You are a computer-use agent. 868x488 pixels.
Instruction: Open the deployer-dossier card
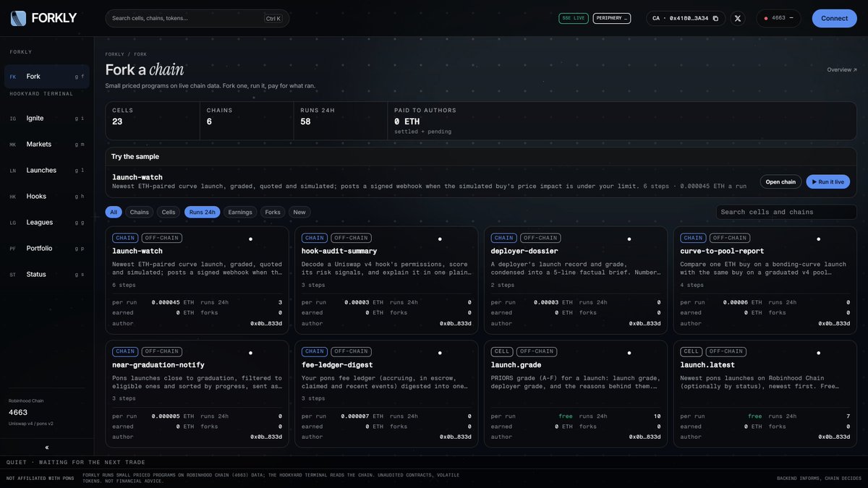[576, 281]
